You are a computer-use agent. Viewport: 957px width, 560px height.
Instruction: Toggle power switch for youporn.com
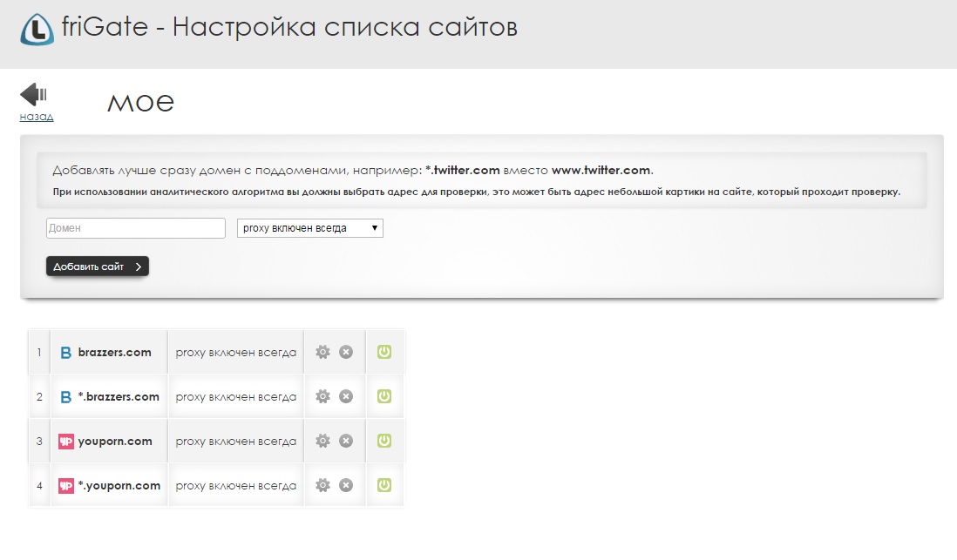[384, 441]
